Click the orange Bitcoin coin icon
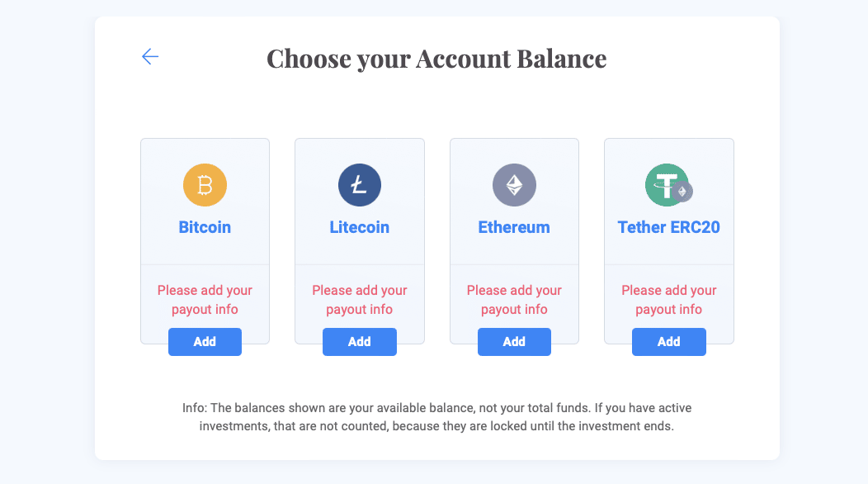The height and width of the screenshot is (484, 868). coord(205,185)
